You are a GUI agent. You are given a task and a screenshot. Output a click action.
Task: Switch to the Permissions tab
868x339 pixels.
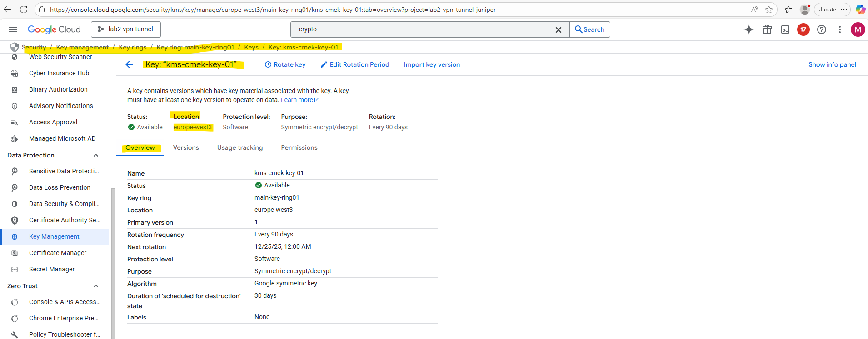click(x=299, y=147)
